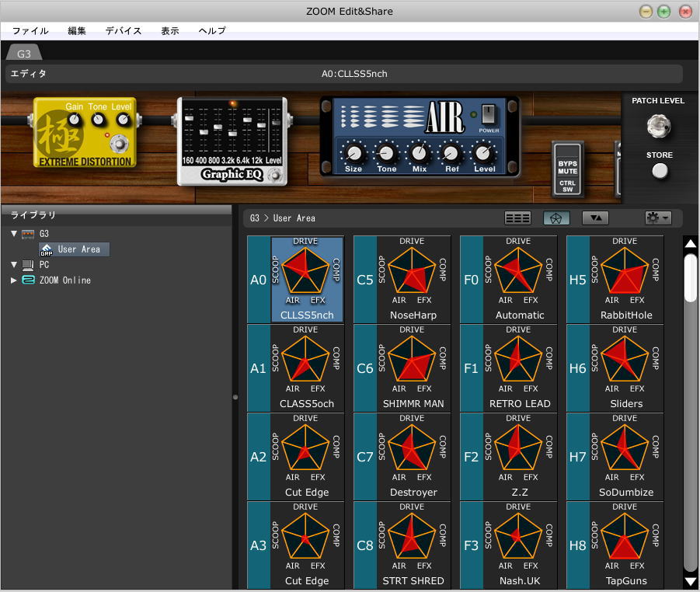Image resolution: width=700 pixels, height=592 pixels.
Task: Click the G3 device icon in library
Action: [x=28, y=234]
